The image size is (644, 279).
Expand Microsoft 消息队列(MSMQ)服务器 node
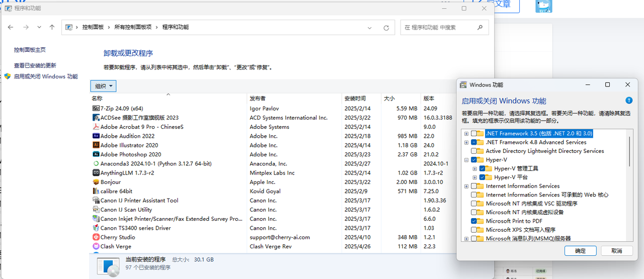click(466, 239)
